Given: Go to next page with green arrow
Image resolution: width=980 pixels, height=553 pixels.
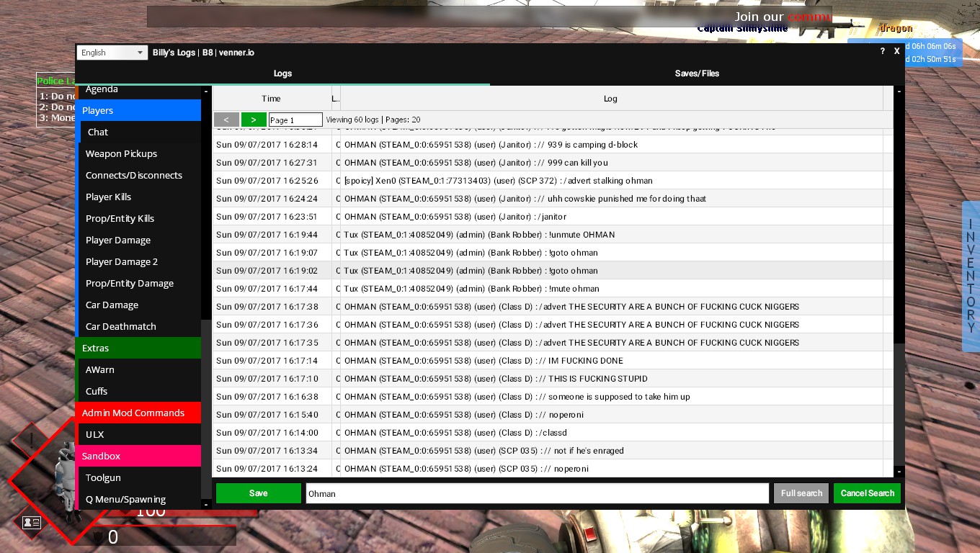Looking at the screenshot, I should [254, 120].
